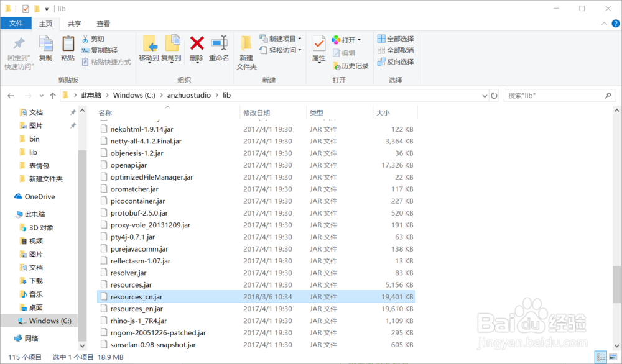Select the file netty-all-4.1.2.Final.jar
Image resolution: width=622 pixels, height=364 pixels.
(x=256, y=142)
